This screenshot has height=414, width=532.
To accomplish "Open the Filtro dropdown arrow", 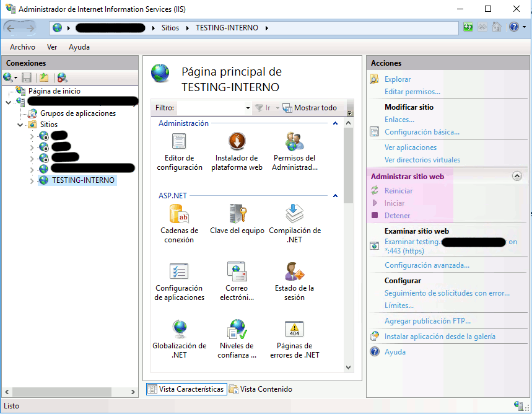I will click(248, 108).
